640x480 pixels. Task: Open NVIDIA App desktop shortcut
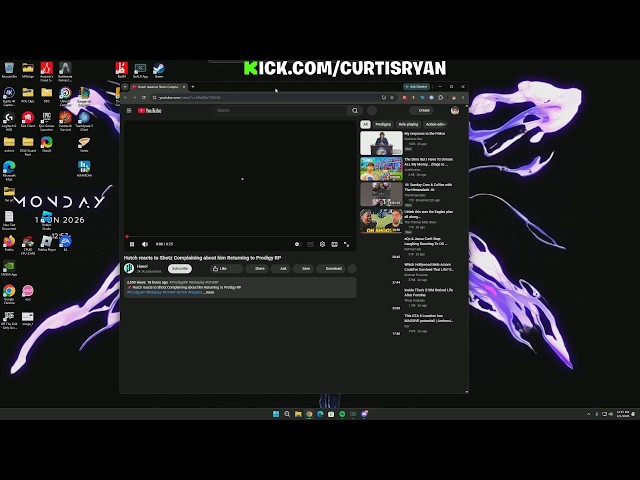(x=9, y=268)
